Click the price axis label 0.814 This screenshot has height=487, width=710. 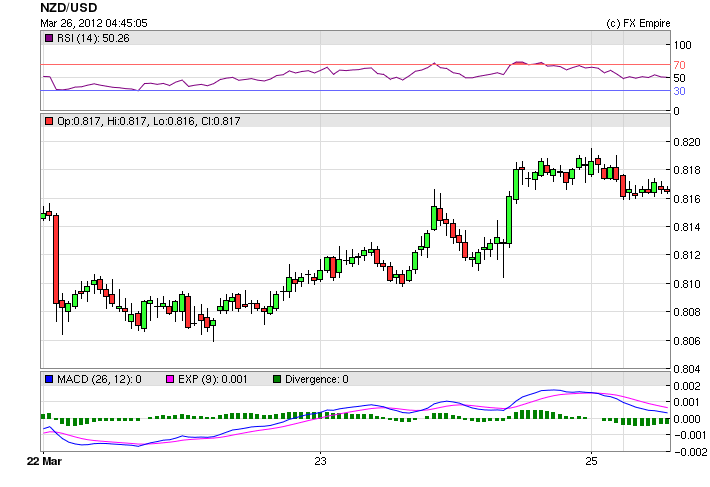click(687, 227)
